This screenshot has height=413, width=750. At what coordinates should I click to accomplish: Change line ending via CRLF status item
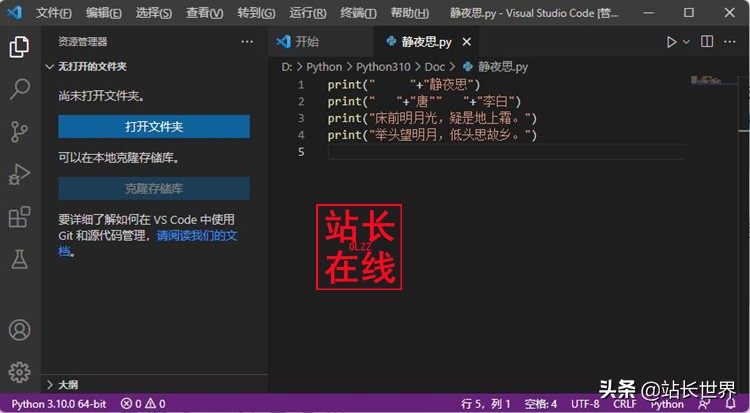point(625,404)
